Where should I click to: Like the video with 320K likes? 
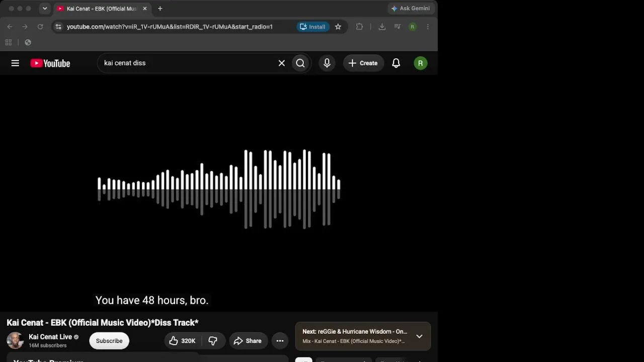(182, 341)
